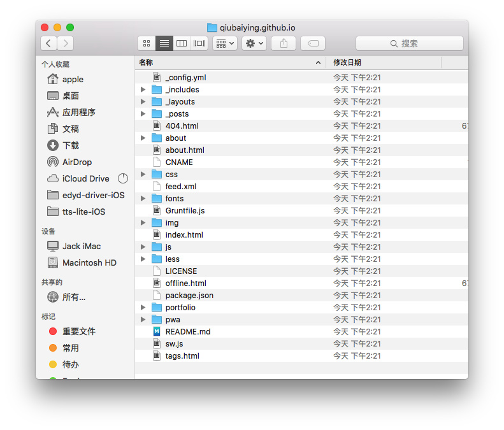Click the qiubaiying.github.io title folder icon
This screenshot has height=430, width=504.
(x=212, y=27)
